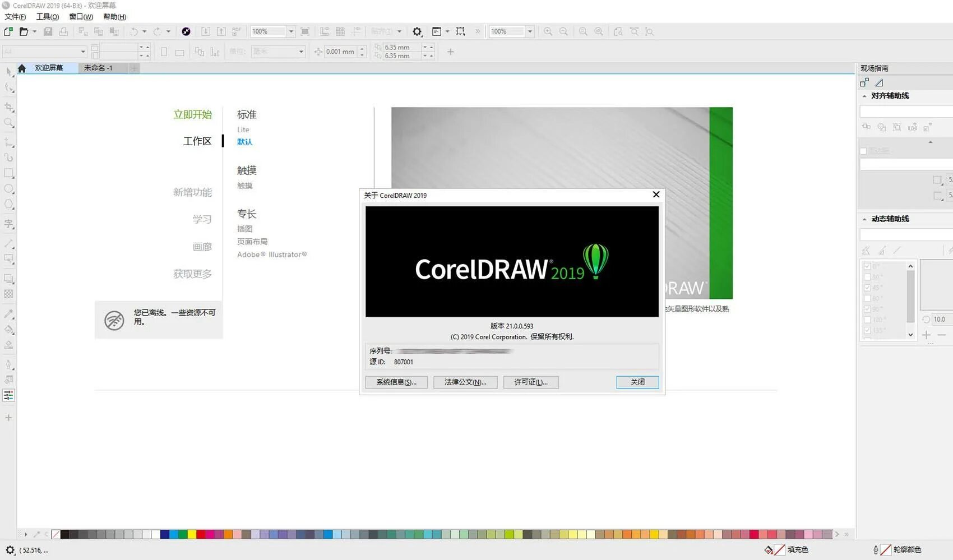This screenshot has height=560, width=953.
Task: Click the Redo arrow icon
Action: pos(158,31)
